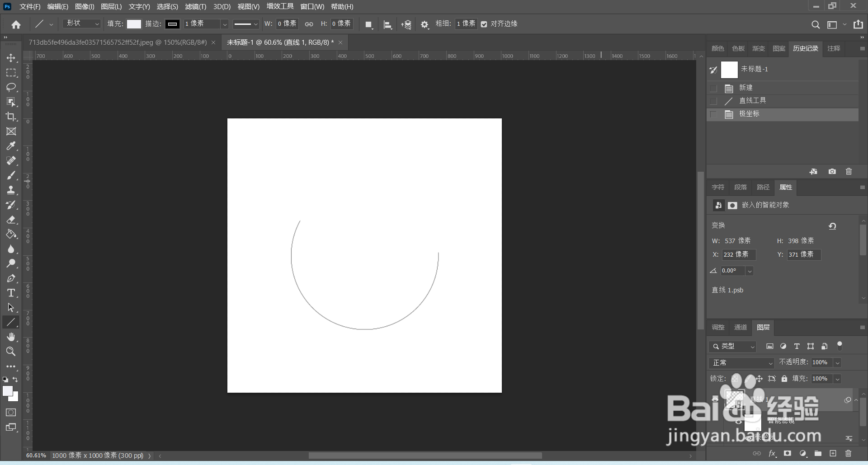Open layer filter 类型 dropdown
The width and height of the screenshot is (868, 465).
point(732,347)
